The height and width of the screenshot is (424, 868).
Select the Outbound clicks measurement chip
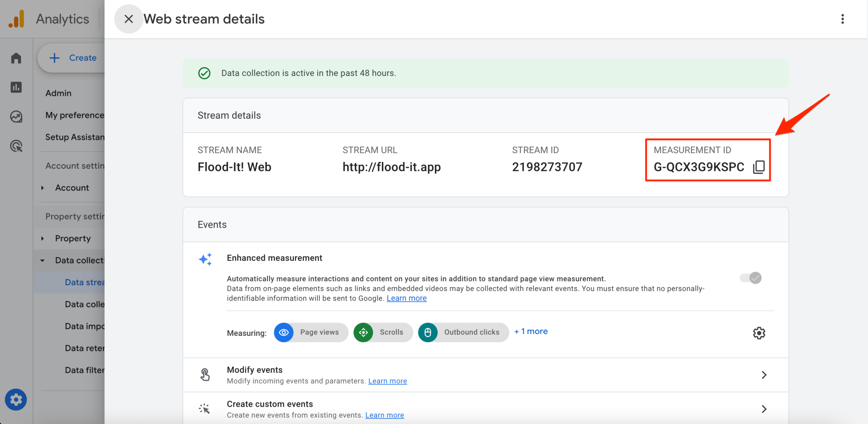tap(463, 332)
